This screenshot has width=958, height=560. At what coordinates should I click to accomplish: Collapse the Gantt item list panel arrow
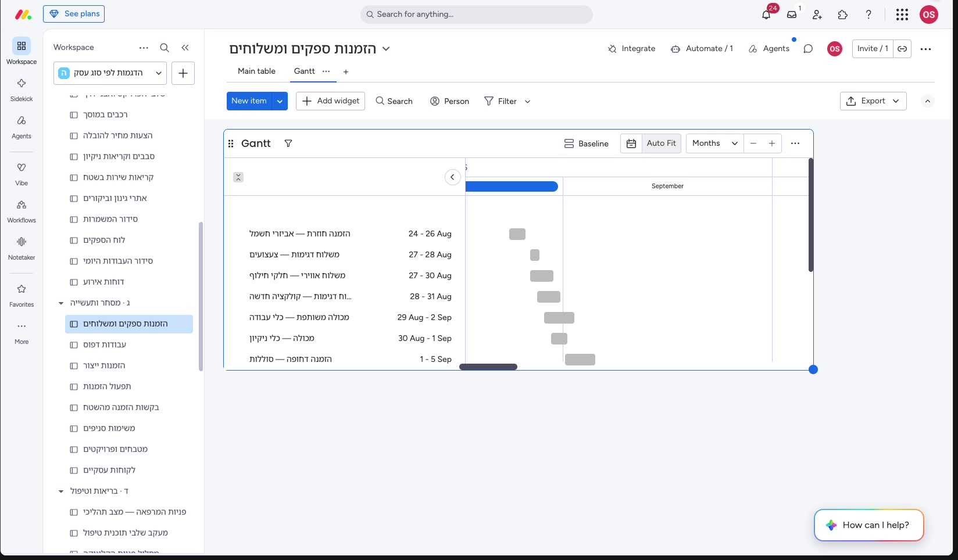(453, 177)
